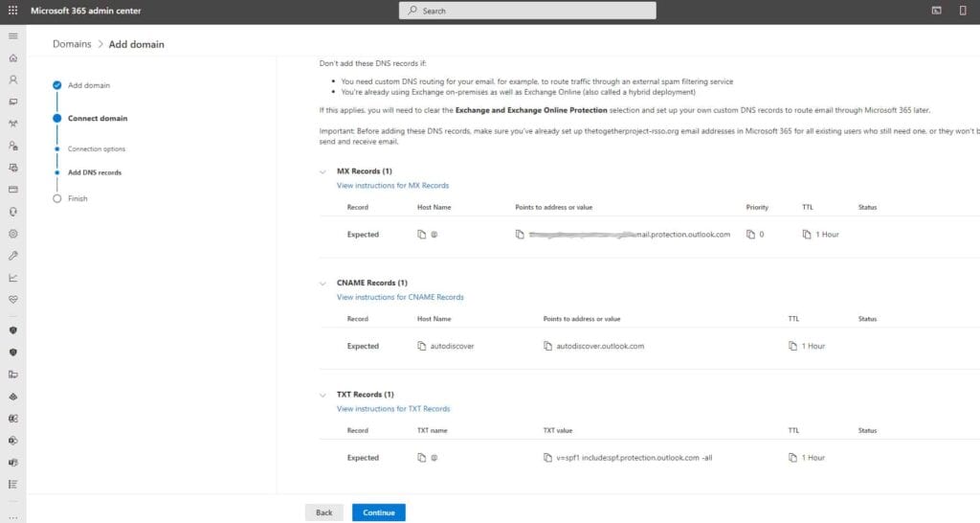Go back to Domains breadcrumb
The height and width of the screenshot is (523, 980).
click(72, 44)
